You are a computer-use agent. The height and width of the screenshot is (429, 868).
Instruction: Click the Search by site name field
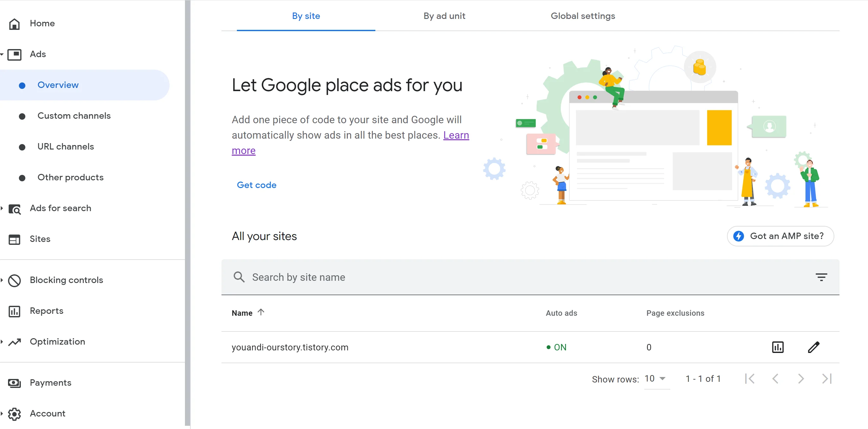(530, 277)
